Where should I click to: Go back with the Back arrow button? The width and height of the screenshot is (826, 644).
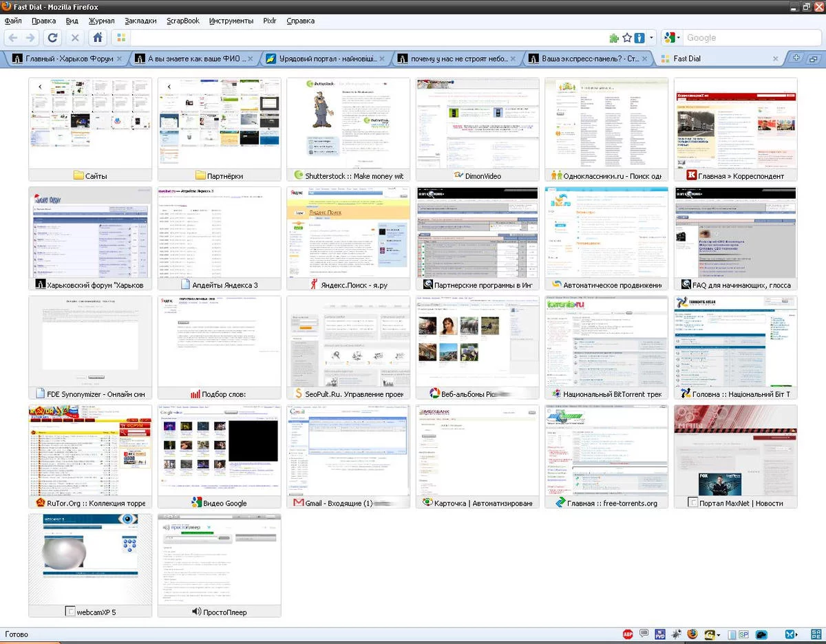(x=13, y=38)
